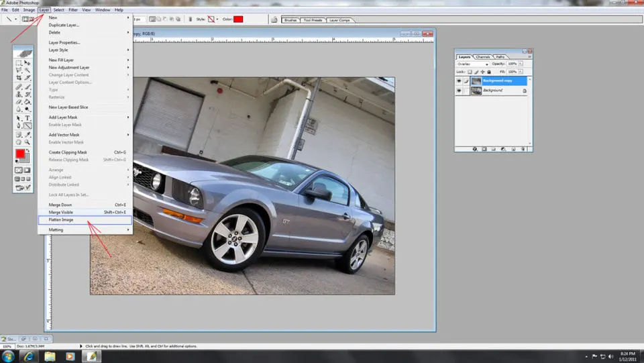Viewport: 644px width, 363px height.
Task: Choose Duplicate Layer menu item
Action: (85, 25)
